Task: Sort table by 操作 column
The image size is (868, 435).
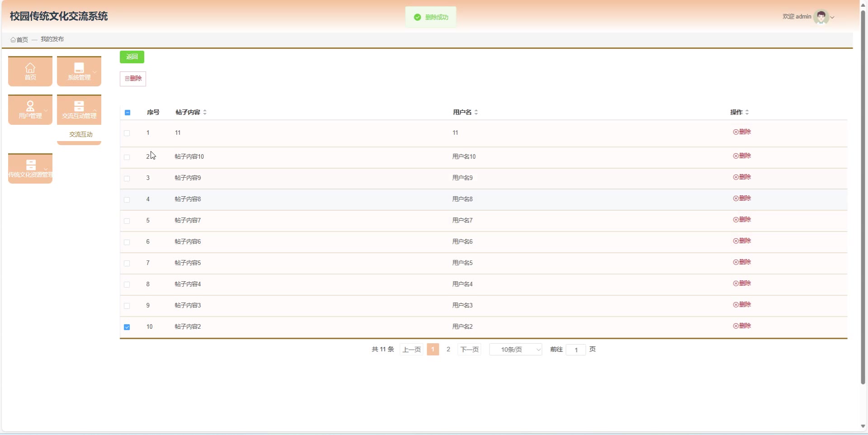Action: tap(747, 112)
